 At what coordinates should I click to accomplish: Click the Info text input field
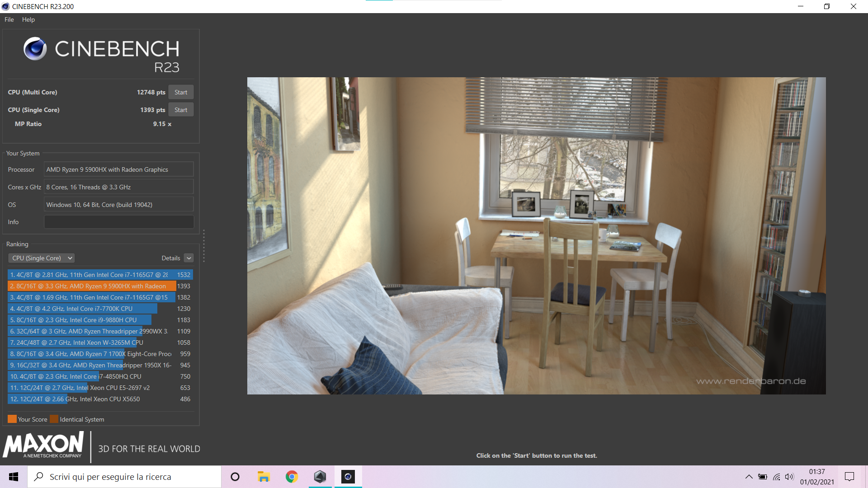coord(118,222)
